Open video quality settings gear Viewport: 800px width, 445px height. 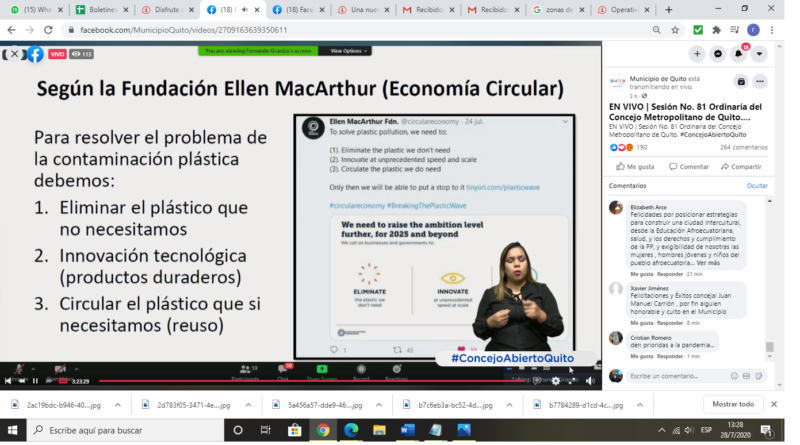(x=556, y=381)
